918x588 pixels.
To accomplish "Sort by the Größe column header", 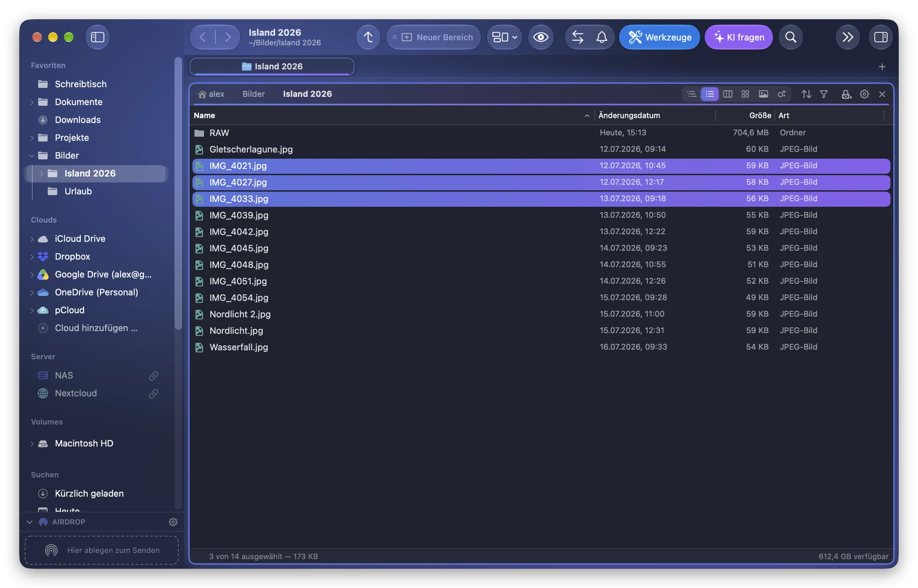I will coord(745,116).
